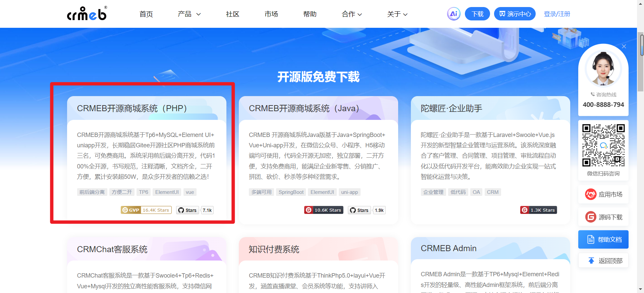This screenshot has height=293, width=644.
Task: Click the scrollbar down arrow
Action: (641, 289)
